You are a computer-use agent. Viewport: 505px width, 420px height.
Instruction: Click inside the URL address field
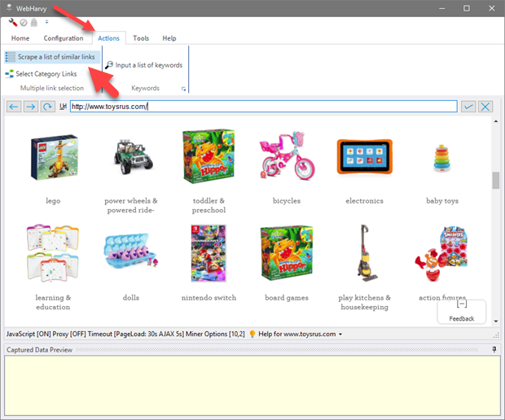pos(261,107)
